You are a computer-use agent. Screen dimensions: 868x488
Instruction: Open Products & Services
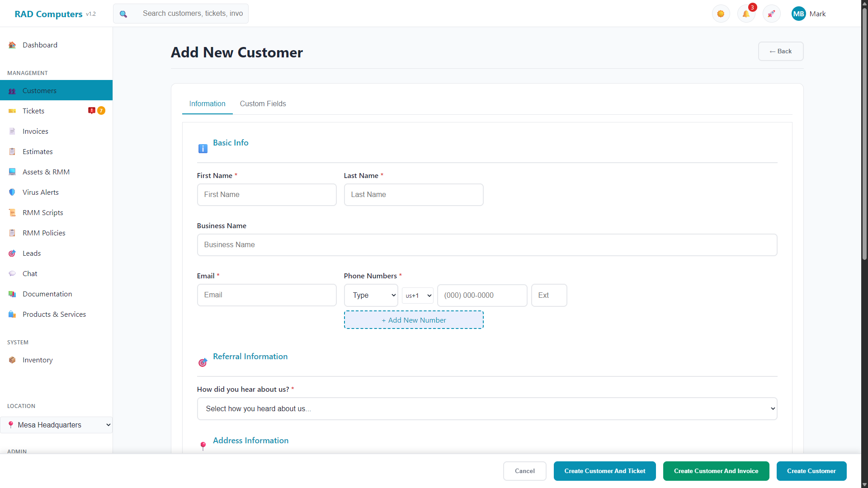(x=54, y=314)
